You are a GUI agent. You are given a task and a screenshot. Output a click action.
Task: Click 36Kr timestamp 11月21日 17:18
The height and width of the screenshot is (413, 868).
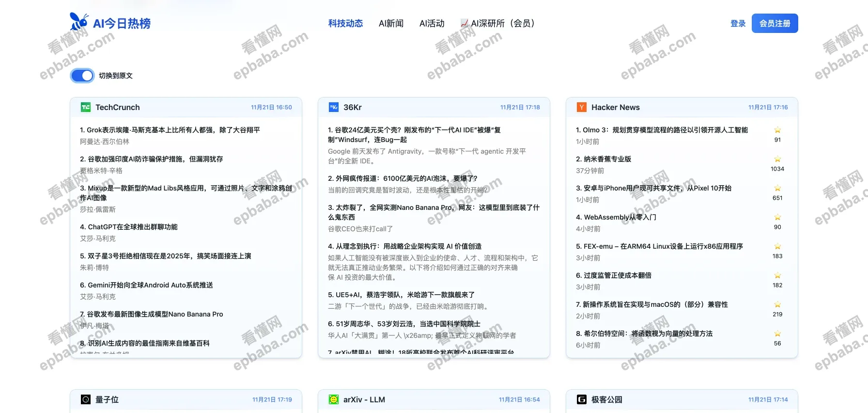click(520, 107)
